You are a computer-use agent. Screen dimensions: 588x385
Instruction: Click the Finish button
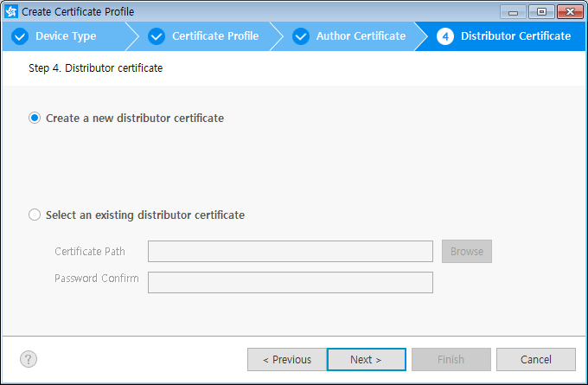(451, 359)
